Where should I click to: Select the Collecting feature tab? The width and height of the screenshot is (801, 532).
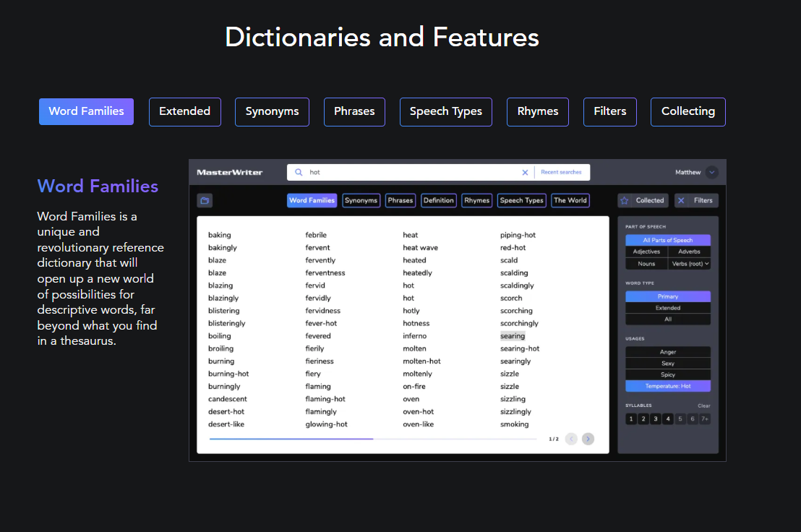pos(688,111)
